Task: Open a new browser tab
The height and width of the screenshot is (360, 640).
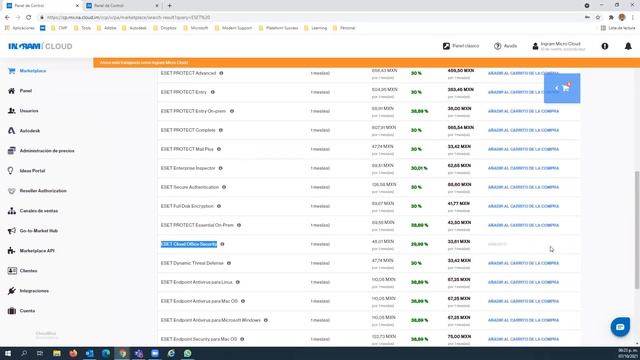Action: (169, 6)
